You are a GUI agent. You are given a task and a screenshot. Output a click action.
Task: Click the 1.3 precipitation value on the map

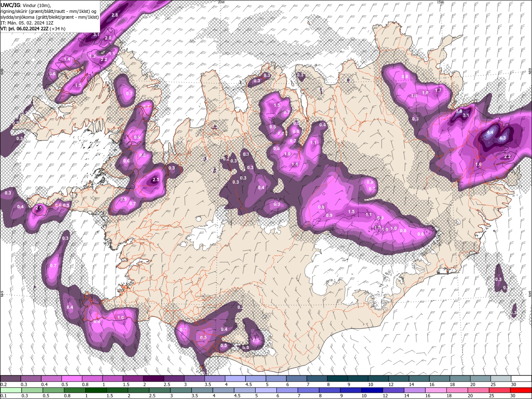point(92,56)
